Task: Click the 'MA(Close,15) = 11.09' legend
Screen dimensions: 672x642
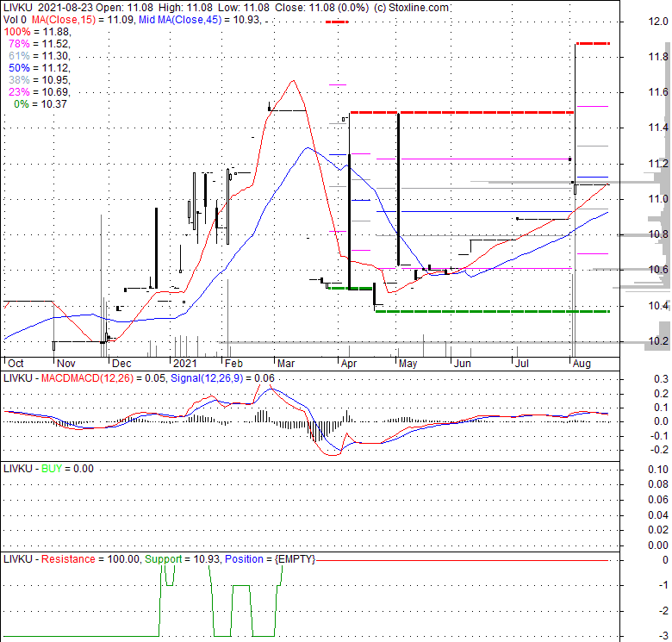Action: click(x=83, y=20)
